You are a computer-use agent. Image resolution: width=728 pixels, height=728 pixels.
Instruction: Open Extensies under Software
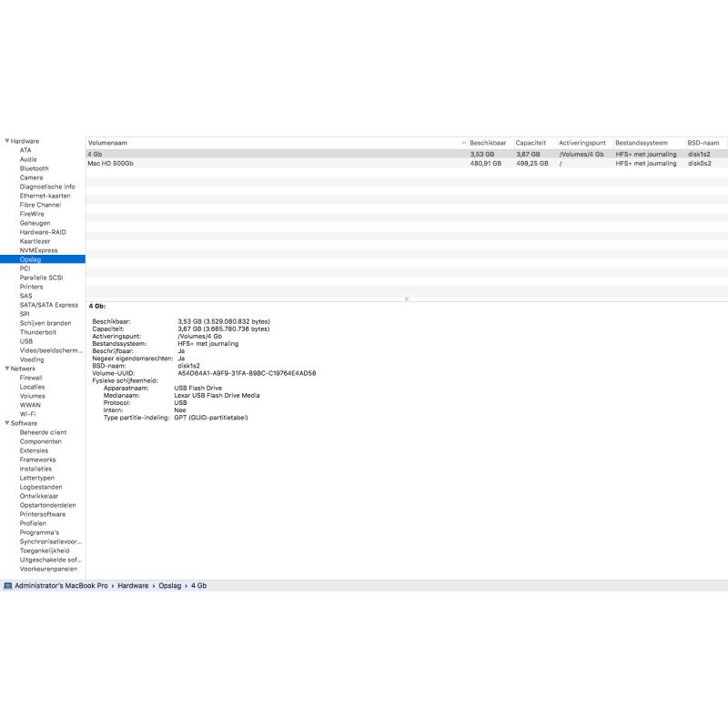pos(34,450)
